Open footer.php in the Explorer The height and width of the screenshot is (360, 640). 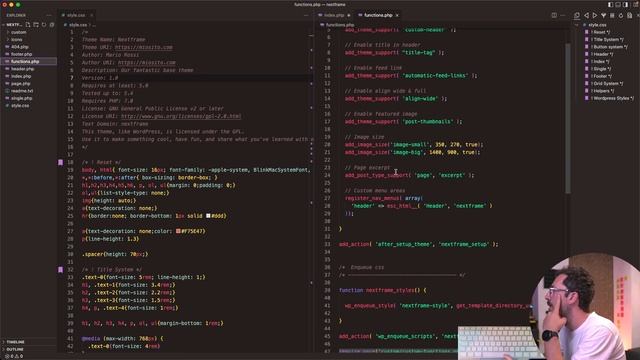click(28, 54)
